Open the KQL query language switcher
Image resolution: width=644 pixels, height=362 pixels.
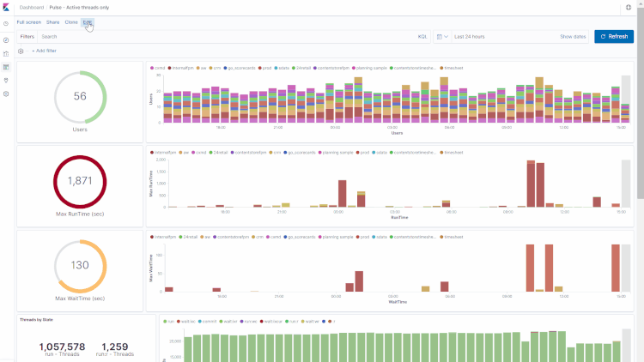(x=422, y=37)
